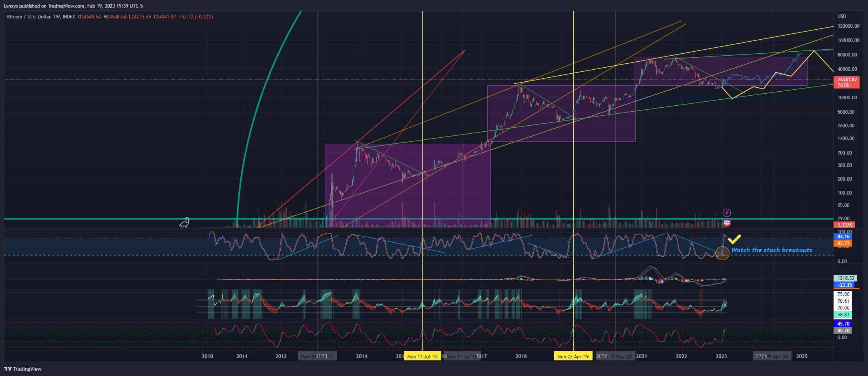
Task: Click the 80000.00 price axis level
Action: pyautogui.click(x=847, y=55)
